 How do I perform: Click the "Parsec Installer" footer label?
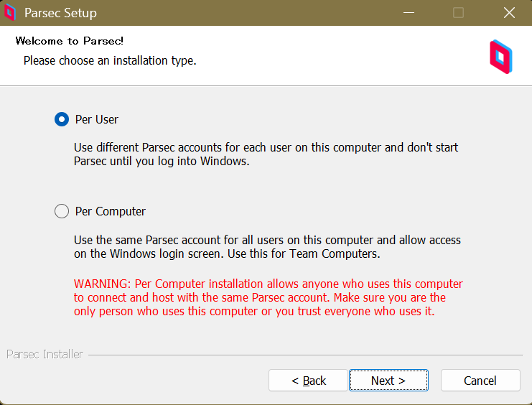tap(45, 354)
